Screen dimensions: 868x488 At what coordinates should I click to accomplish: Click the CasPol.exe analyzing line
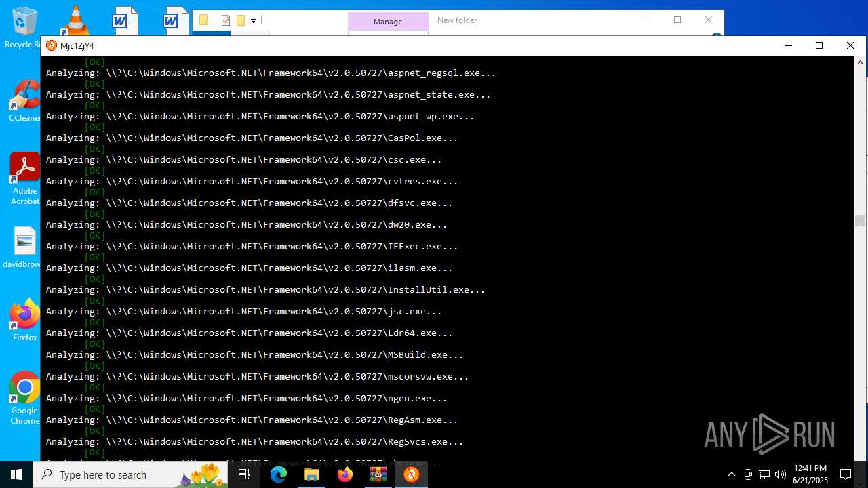click(x=252, y=138)
